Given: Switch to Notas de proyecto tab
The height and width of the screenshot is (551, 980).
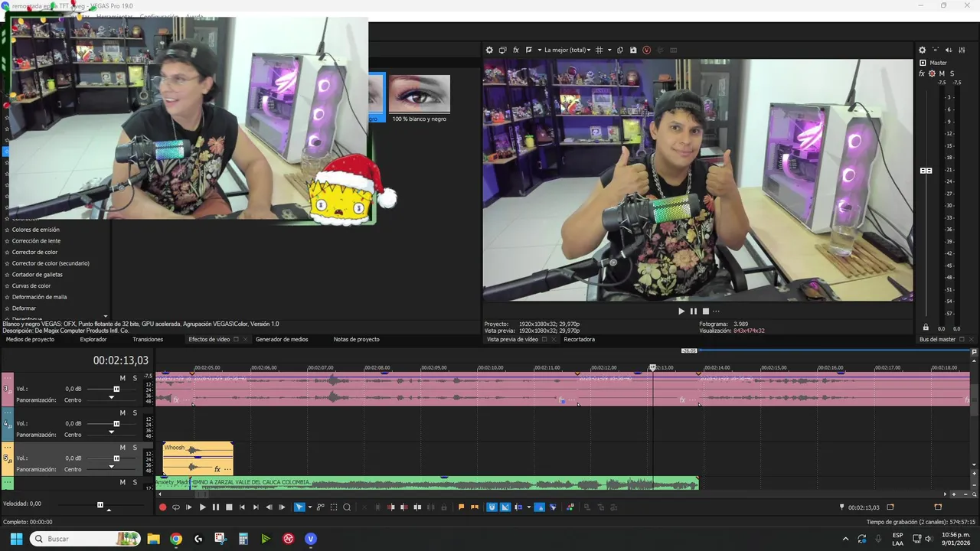Looking at the screenshot, I should click(356, 339).
